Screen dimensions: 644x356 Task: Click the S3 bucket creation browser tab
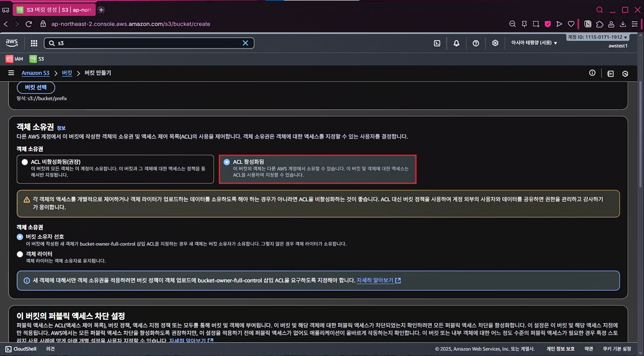[x=55, y=10]
